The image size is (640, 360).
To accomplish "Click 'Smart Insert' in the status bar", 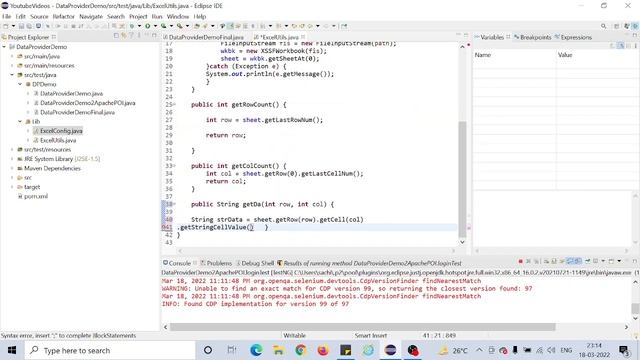I will (371, 336).
